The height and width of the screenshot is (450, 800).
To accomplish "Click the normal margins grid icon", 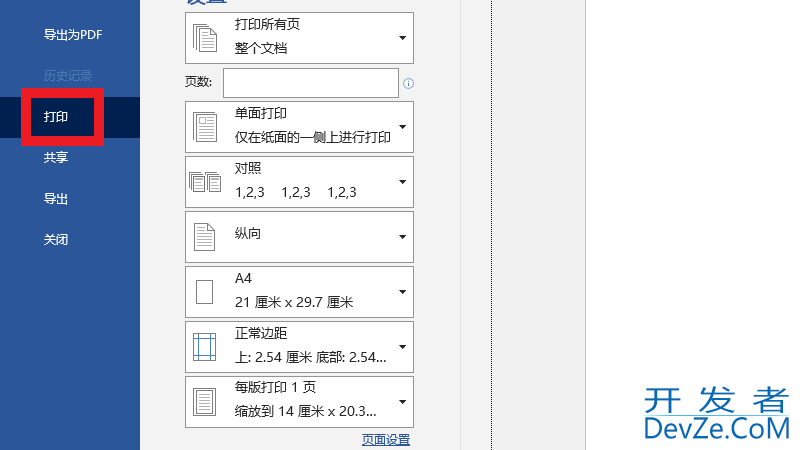I will pos(205,347).
